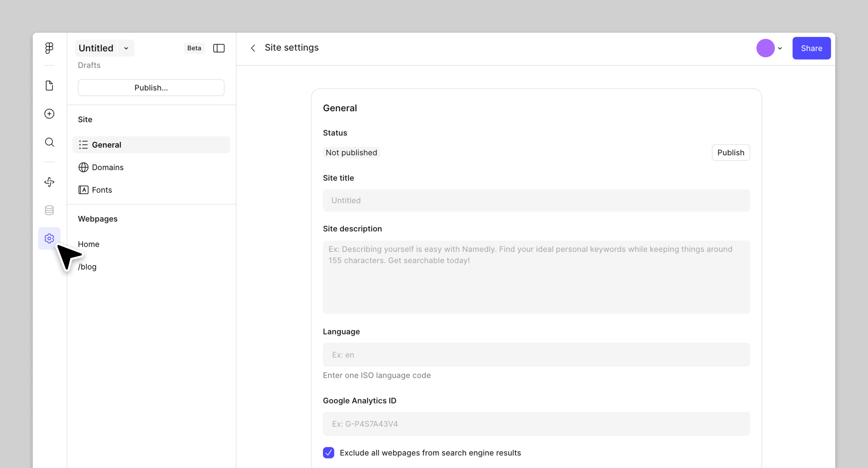The height and width of the screenshot is (468, 868).
Task: Open the Fonts settings section
Action: [x=101, y=190]
